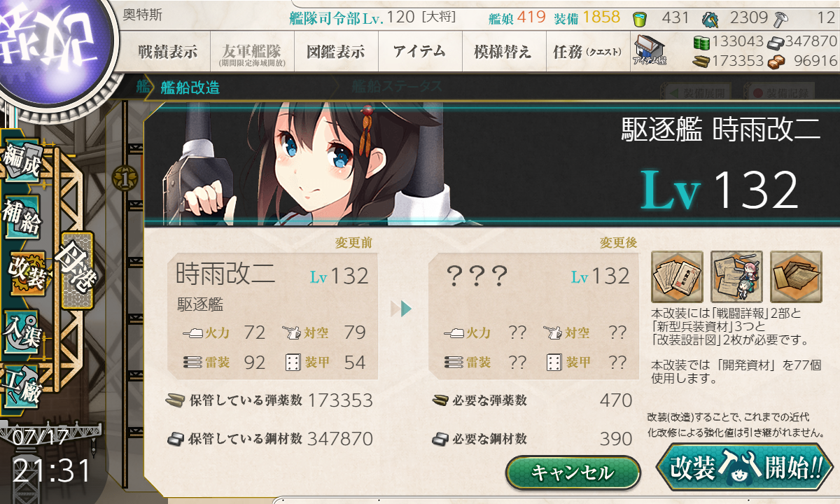Select the 模様替え furniture menu
The width and height of the screenshot is (840, 504).
[503, 51]
